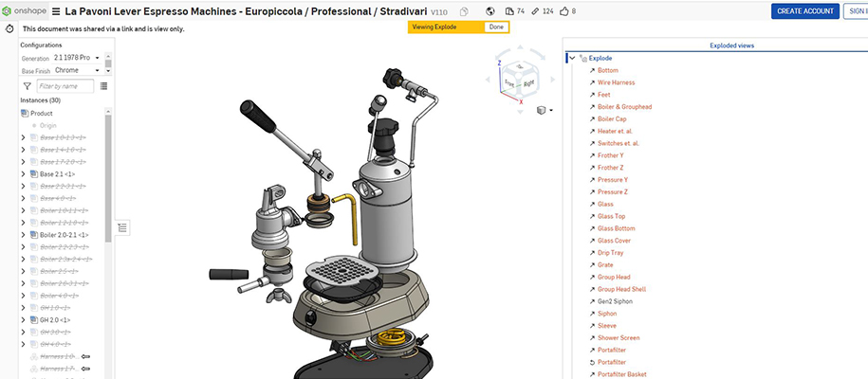This screenshot has width=868, height=379.
Task: Click the Configurations panel heading
Action: [x=41, y=45]
